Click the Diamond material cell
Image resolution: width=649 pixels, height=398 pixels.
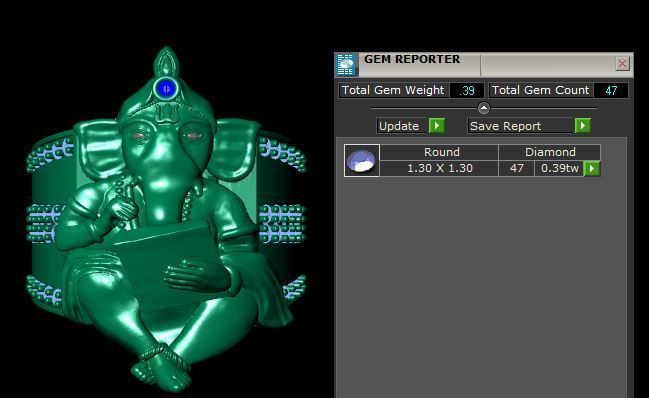click(x=550, y=152)
